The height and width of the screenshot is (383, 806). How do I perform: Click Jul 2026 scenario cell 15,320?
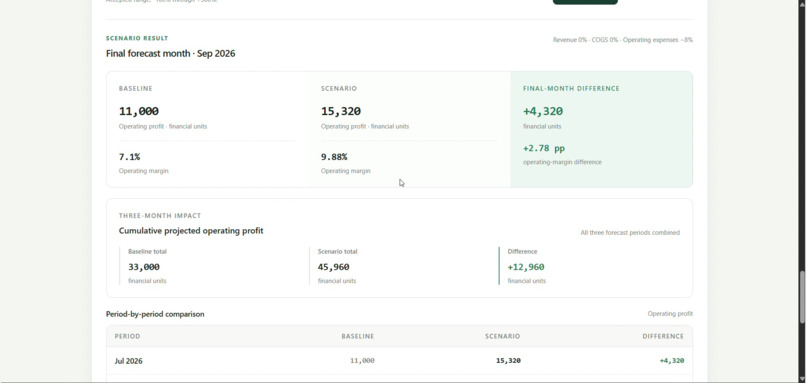[x=508, y=361]
